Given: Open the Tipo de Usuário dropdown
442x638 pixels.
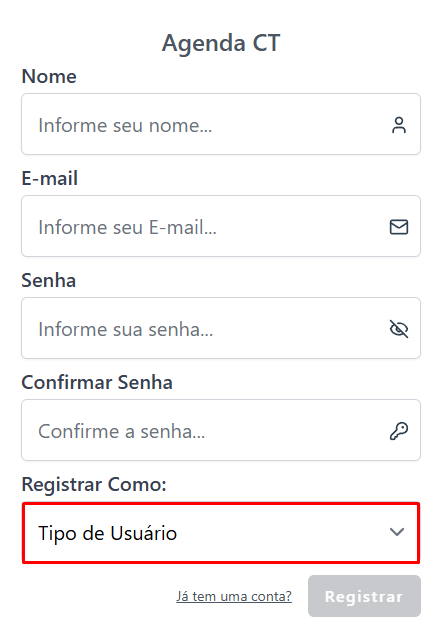Looking at the screenshot, I should [221, 533].
